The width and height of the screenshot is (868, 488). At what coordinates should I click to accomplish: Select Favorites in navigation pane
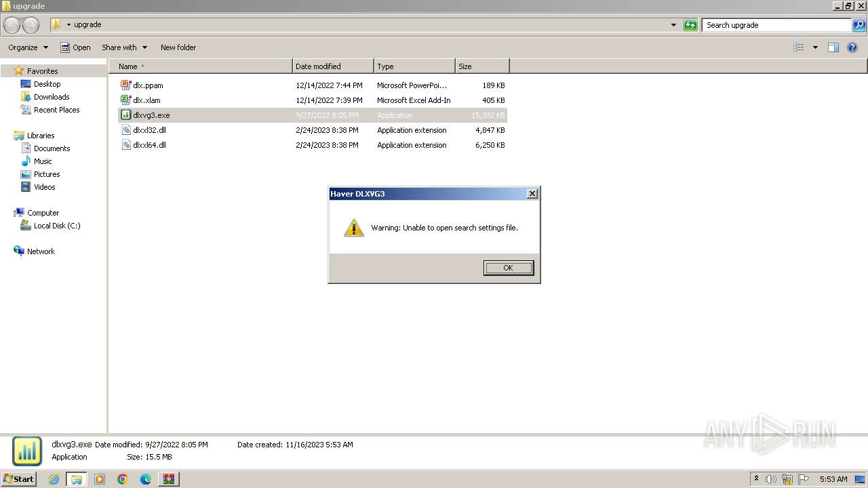[42, 71]
